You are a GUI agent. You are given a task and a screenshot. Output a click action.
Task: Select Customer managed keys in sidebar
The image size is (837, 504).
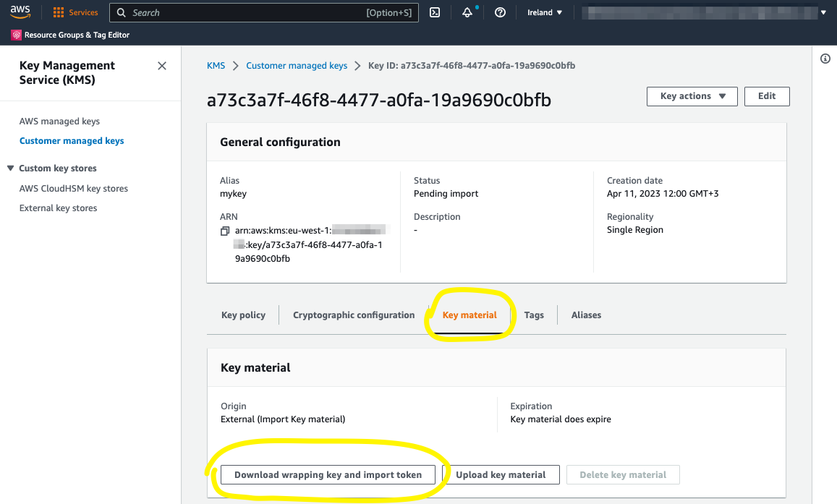(72, 141)
